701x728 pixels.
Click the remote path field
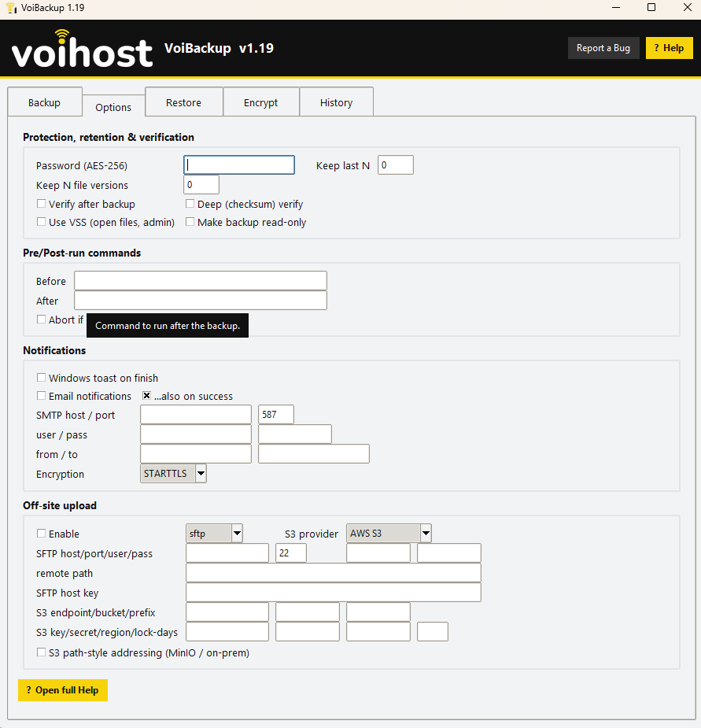[x=334, y=572]
